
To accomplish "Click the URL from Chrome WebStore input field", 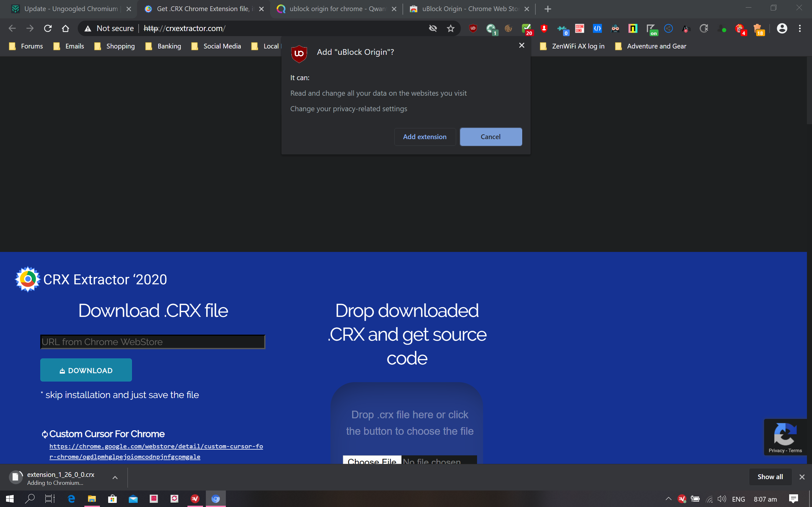I will point(153,342).
